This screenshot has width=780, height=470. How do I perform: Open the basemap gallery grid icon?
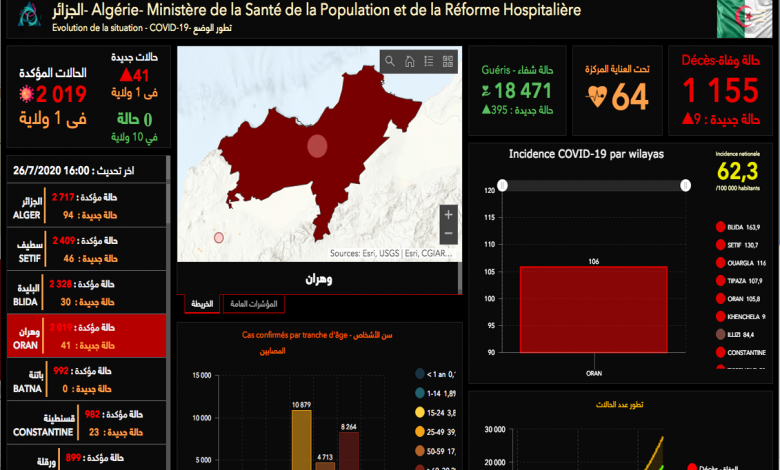[x=448, y=61]
